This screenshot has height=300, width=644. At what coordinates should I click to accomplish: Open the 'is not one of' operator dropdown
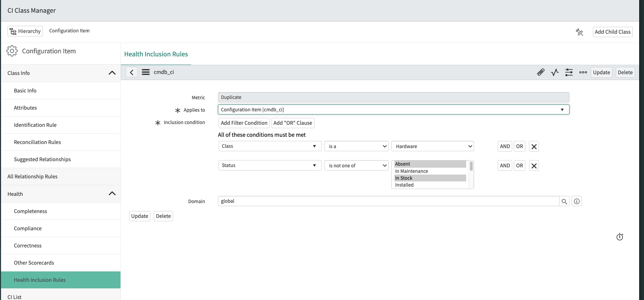tap(356, 166)
